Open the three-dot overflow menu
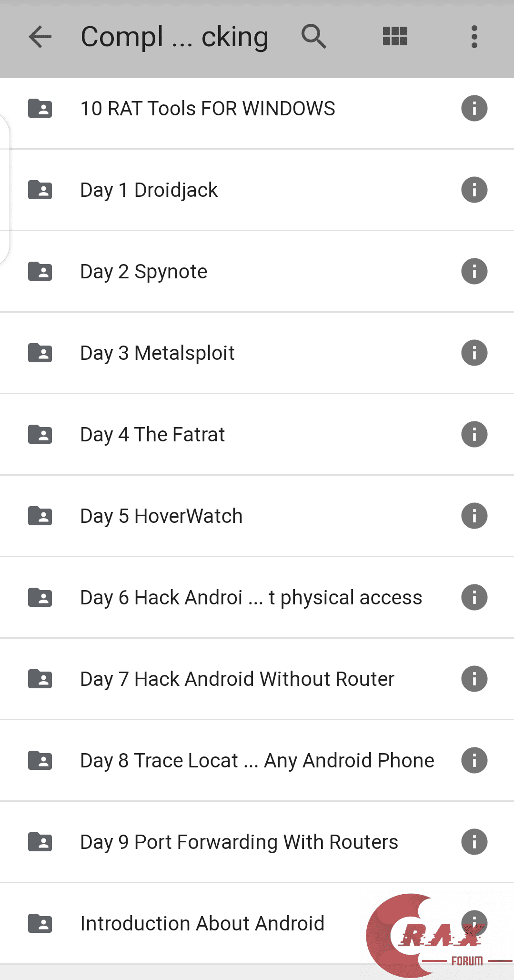This screenshot has width=514, height=980. 474,37
